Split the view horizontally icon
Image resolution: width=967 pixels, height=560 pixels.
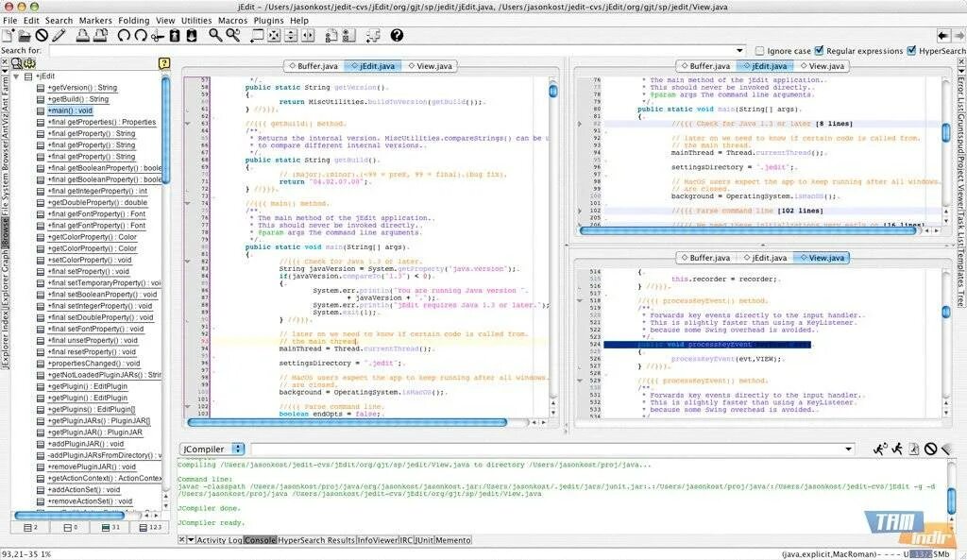291,35
